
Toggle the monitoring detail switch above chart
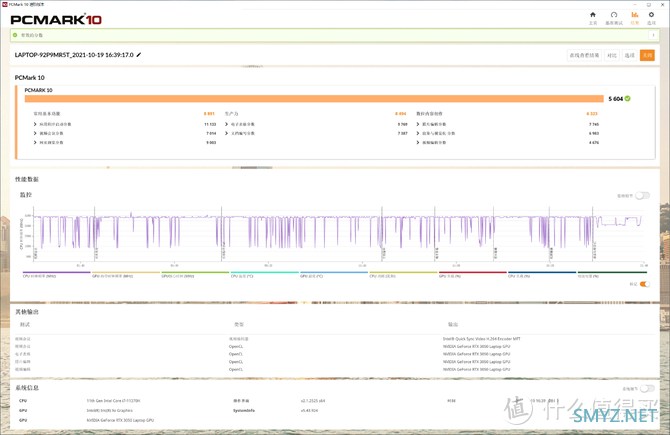(x=642, y=195)
